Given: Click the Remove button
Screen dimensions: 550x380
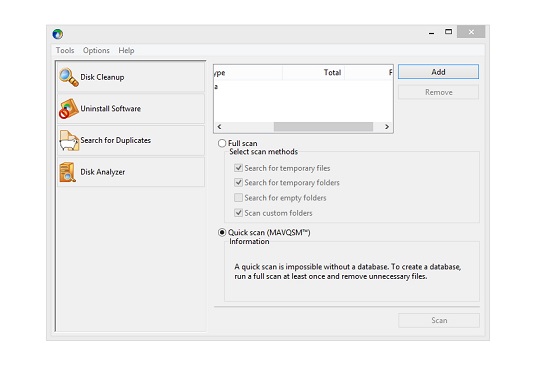Looking at the screenshot, I should (x=438, y=92).
